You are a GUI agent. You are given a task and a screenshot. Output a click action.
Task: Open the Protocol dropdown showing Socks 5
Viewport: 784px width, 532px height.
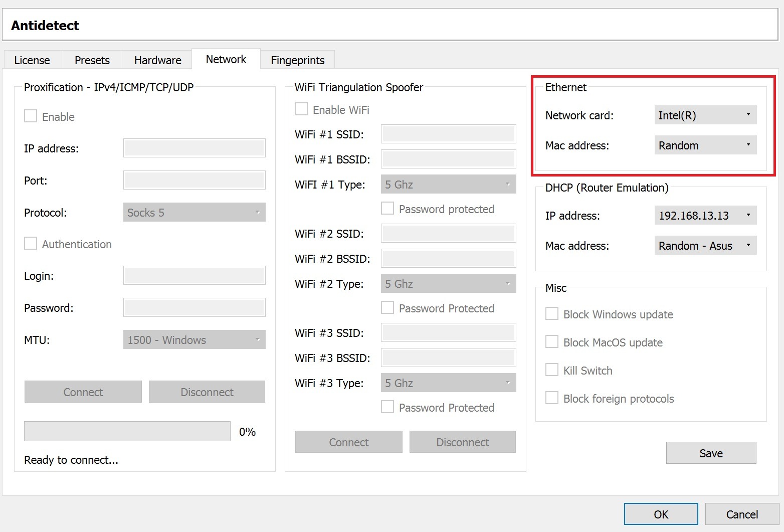[x=194, y=213]
